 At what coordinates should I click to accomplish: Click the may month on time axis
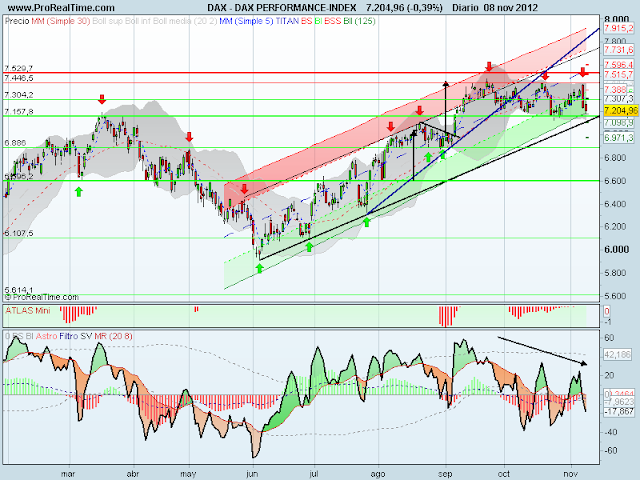pos(188,473)
